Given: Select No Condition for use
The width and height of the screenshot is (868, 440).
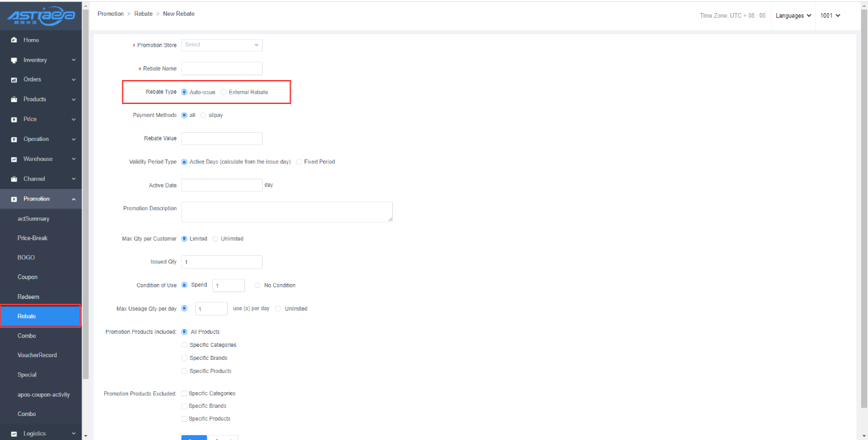Looking at the screenshot, I should coord(257,285).
